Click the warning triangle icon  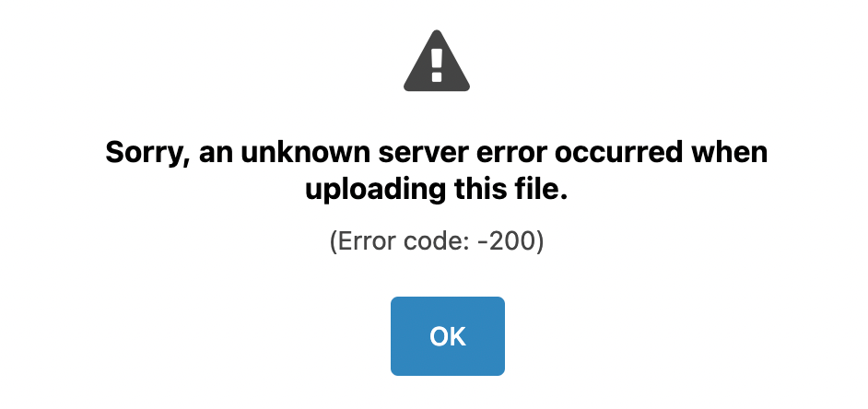coord(437,61)
